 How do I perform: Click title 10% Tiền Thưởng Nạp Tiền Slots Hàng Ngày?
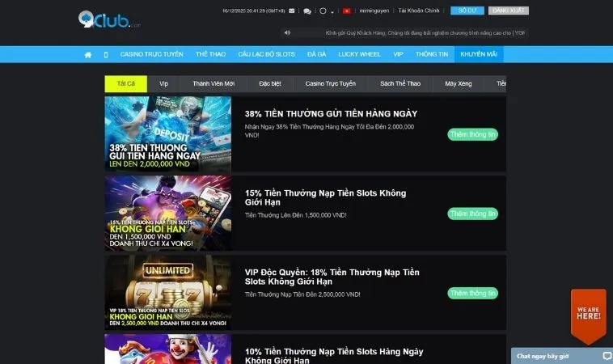pos(334,356)
